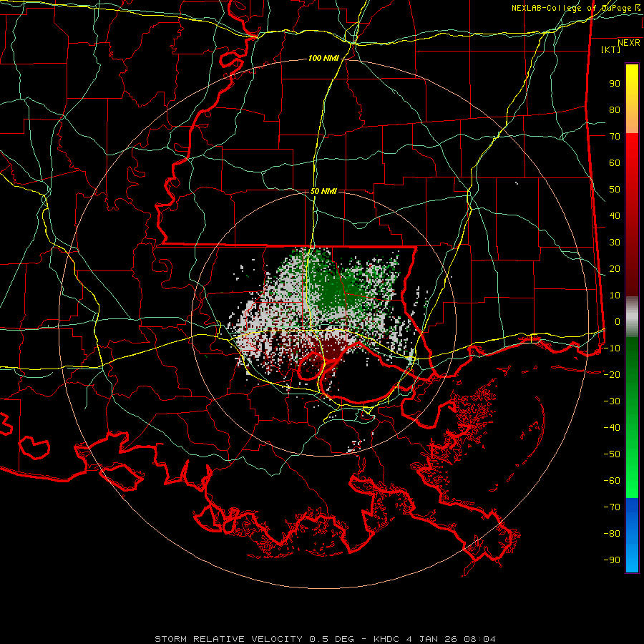Select the -20 knot scale label
The image size is (644, 644).
pyautogui.click(x=612, y=375)
